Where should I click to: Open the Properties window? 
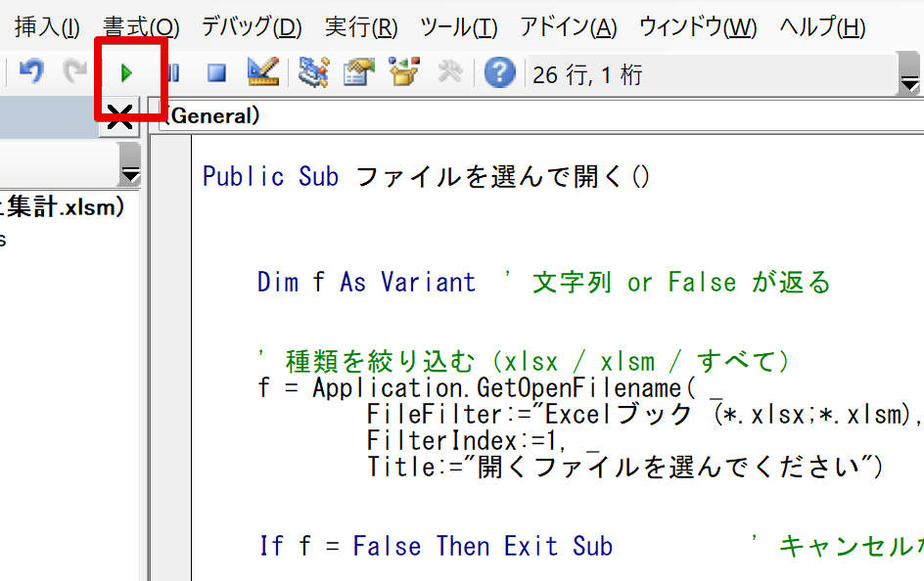358,71
